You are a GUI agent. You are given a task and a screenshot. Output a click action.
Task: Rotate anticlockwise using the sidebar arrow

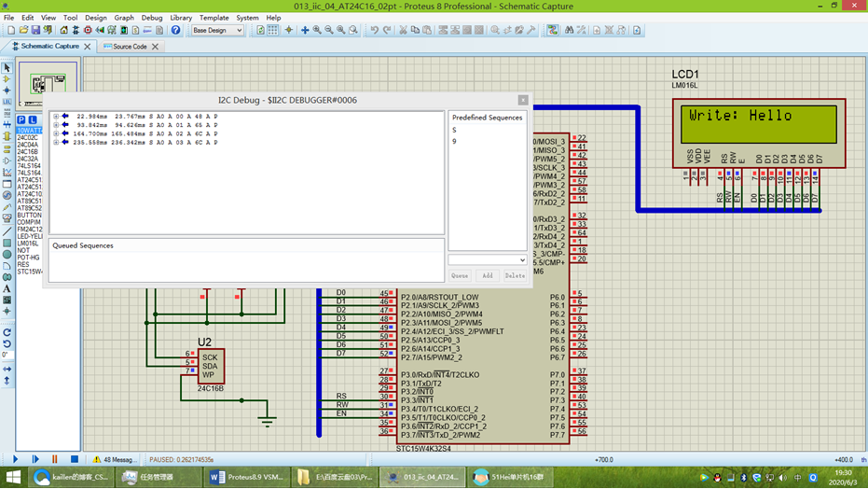pyautogui.click(x=7, y=344)
